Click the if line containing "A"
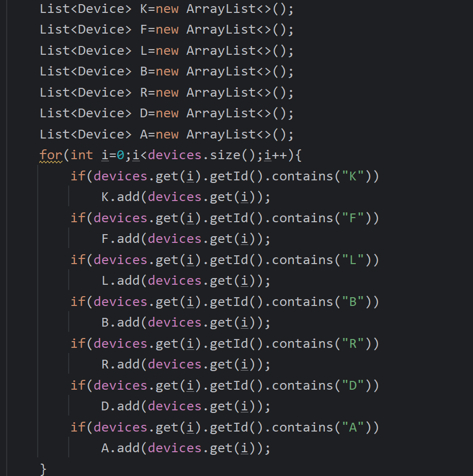Viewport: 473px width, 476px height. pos(225,427)
